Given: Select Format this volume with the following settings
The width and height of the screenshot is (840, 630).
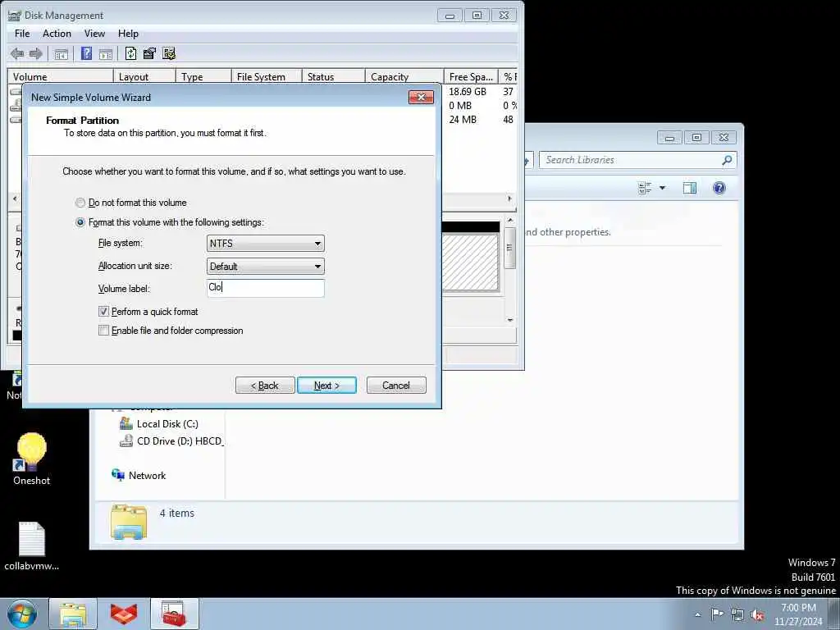Looking at the screenshot, I should click(x=80, y=221).
